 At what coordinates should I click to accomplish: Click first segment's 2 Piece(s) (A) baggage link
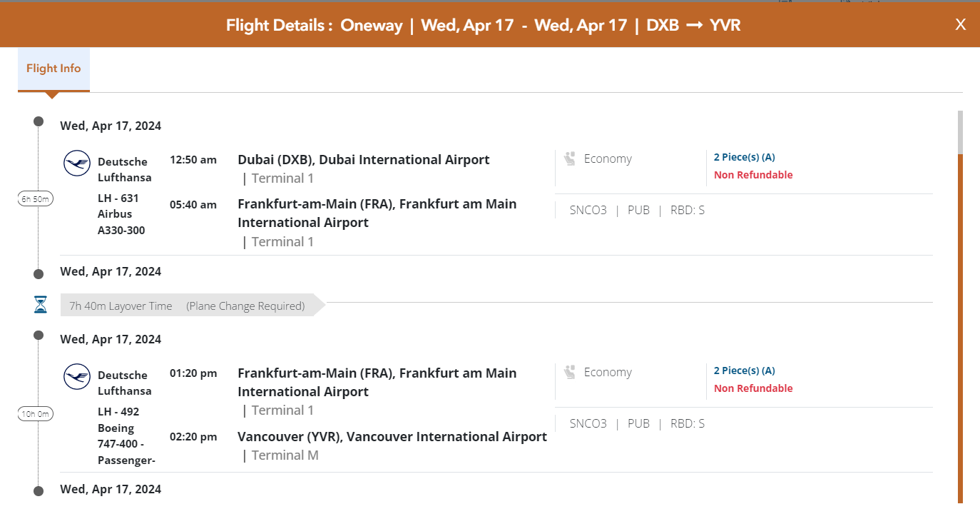click(x=744, y=157)
